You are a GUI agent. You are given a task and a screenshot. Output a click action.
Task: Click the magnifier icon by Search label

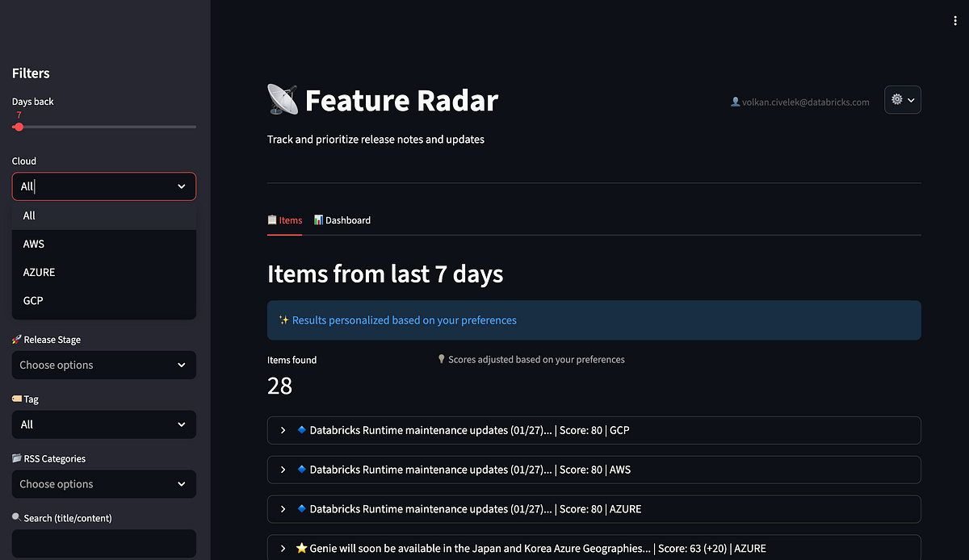pos(17,518)
